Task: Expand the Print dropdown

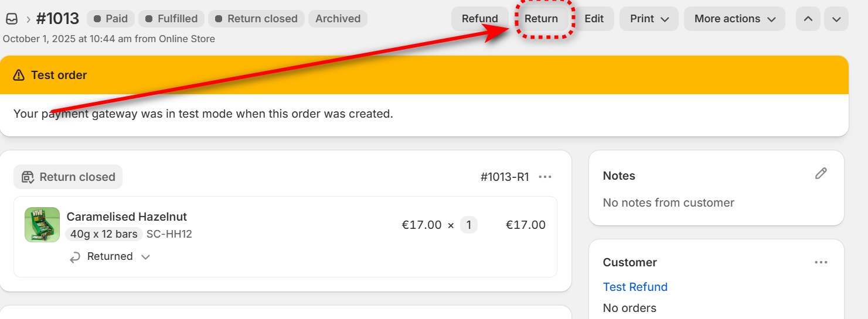Action: 649,19
